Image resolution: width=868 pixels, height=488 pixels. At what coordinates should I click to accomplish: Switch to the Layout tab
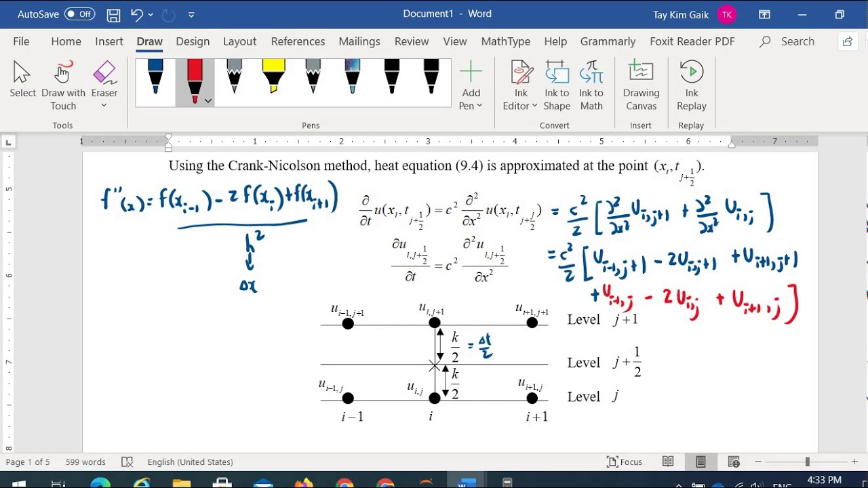coord(239,41)
